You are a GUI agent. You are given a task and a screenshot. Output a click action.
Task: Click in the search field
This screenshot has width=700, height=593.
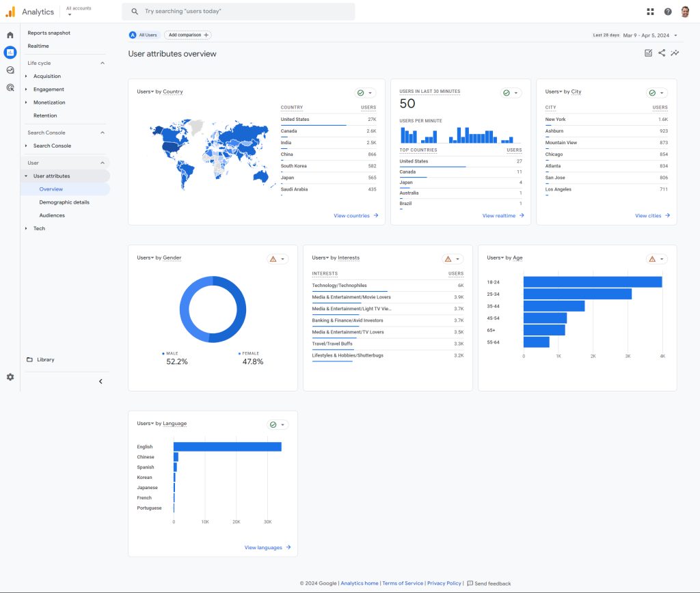[x=239, y=12]
